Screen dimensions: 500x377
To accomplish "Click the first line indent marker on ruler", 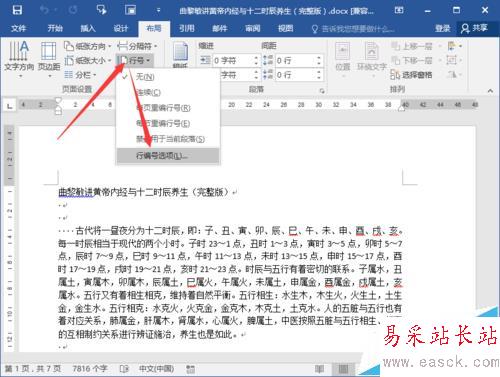I will tap(58, 100).
